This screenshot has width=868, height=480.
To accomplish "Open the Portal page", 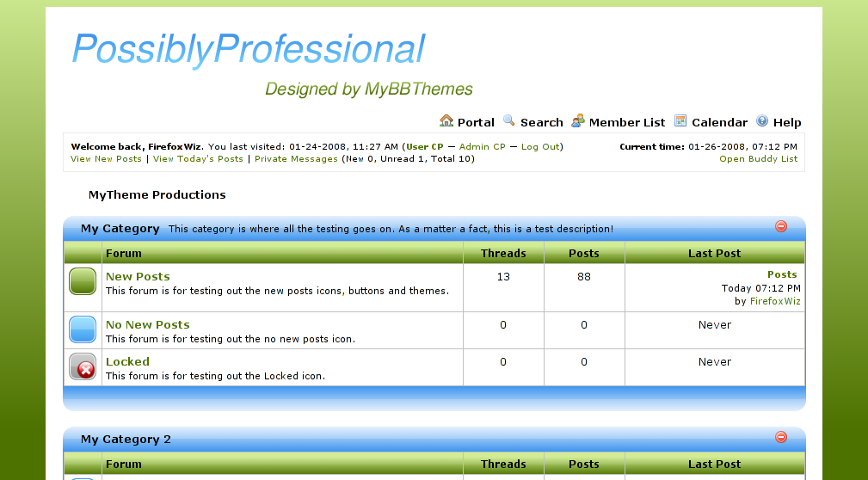I will 476,122.
